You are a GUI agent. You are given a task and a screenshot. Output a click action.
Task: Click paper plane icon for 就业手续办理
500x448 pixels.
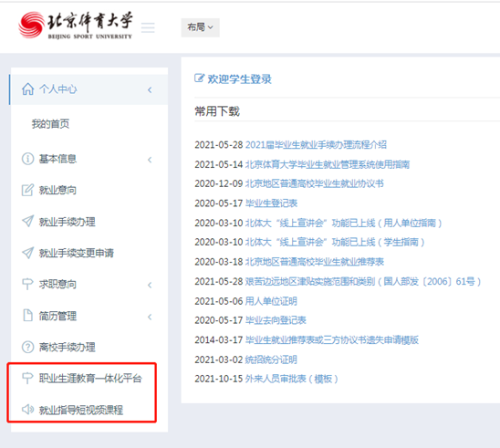[x=27, y=221]
